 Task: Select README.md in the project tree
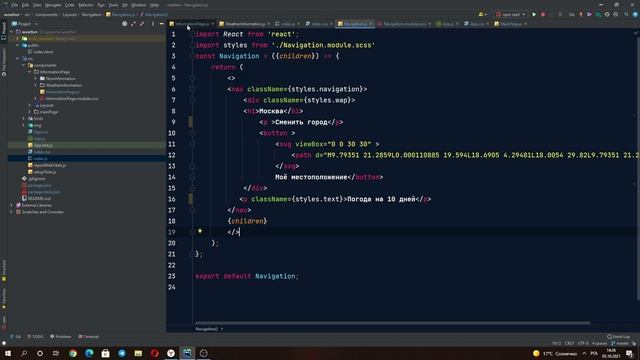click(x=36, y=198)
